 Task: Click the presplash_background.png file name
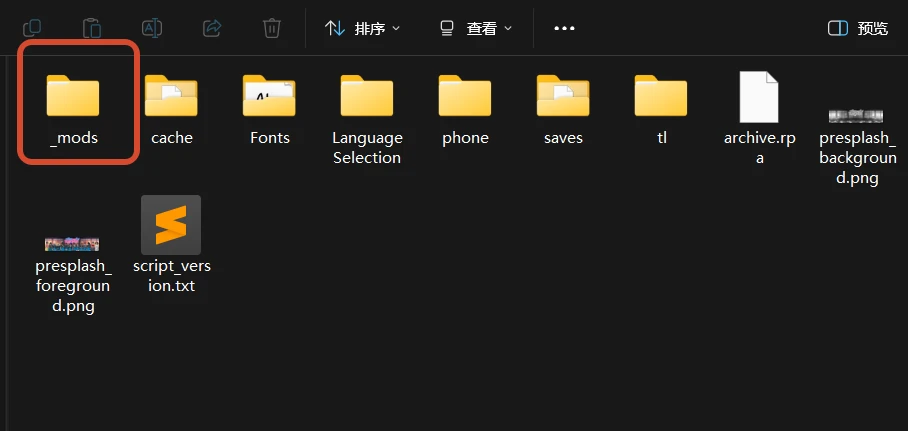857,158
